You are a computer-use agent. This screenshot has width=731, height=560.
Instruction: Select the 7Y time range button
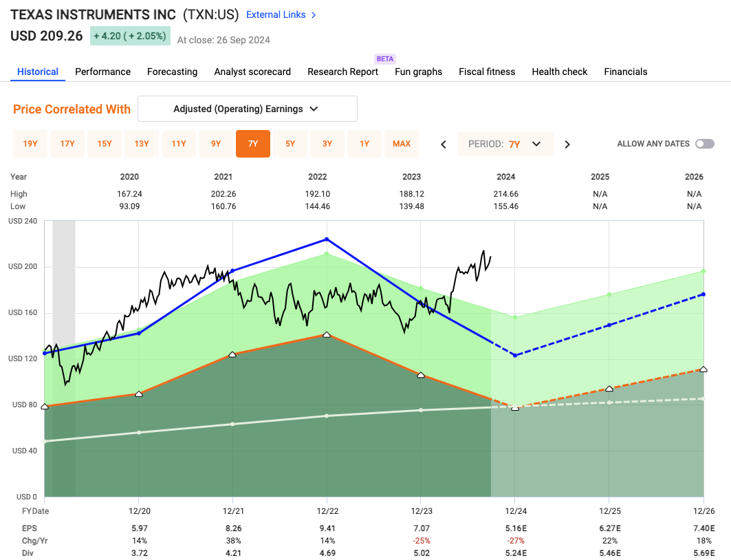253,144
